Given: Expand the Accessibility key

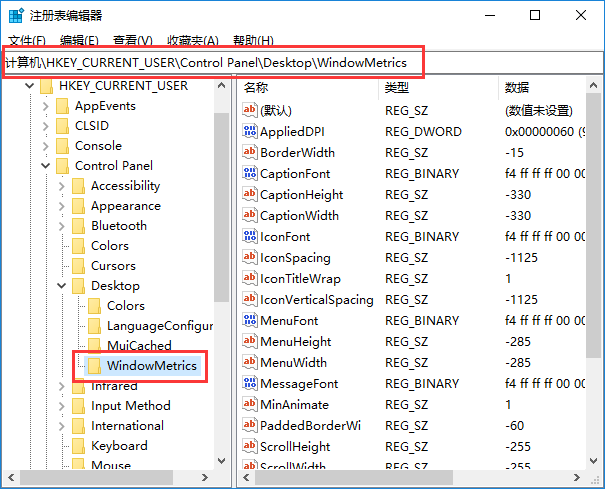Looking at the screenshot, I should coord(62,186).
